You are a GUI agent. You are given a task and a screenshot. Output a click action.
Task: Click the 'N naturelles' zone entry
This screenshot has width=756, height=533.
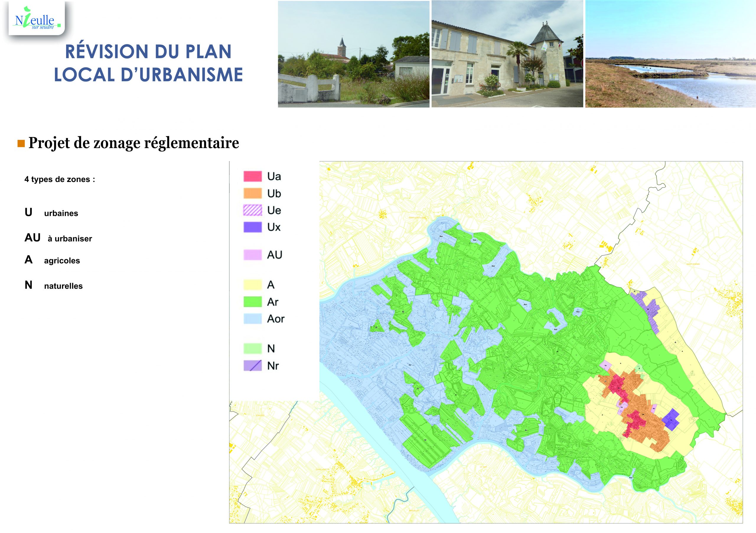54,285
